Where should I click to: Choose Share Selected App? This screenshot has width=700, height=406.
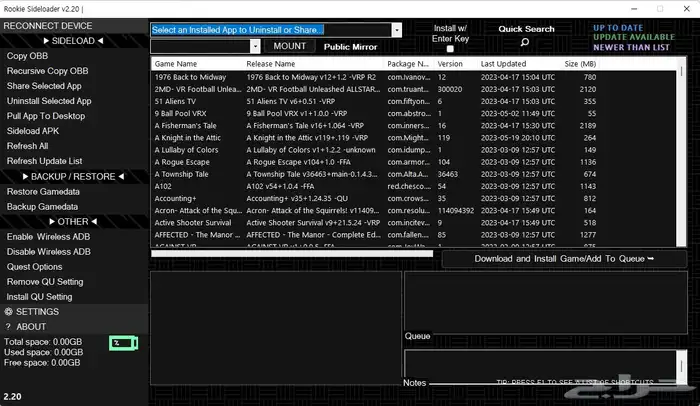44,86
